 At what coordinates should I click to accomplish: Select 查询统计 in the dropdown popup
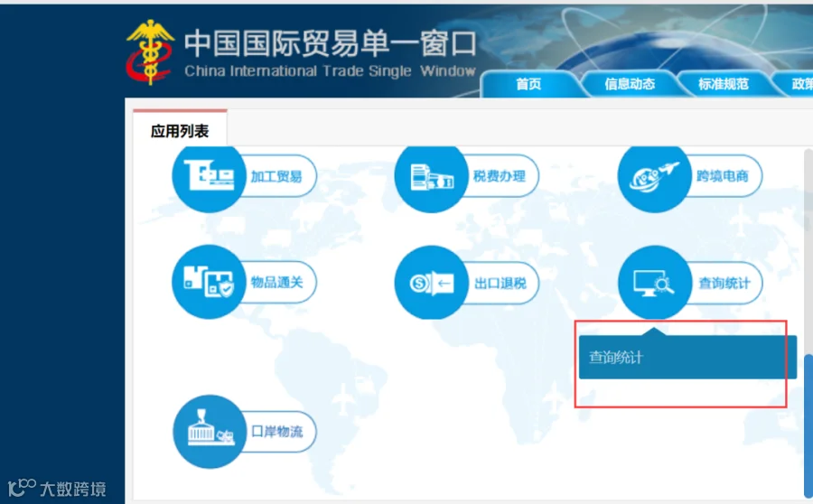(687, 358)
